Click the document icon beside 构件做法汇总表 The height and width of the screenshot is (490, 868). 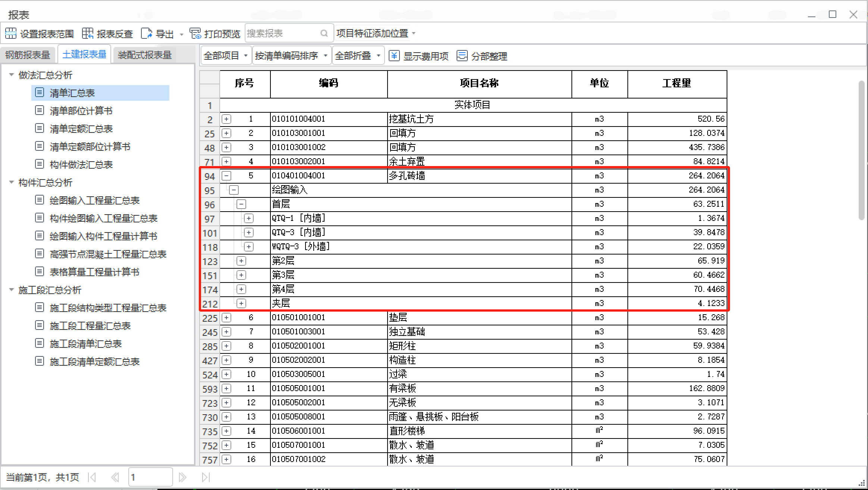40,164
